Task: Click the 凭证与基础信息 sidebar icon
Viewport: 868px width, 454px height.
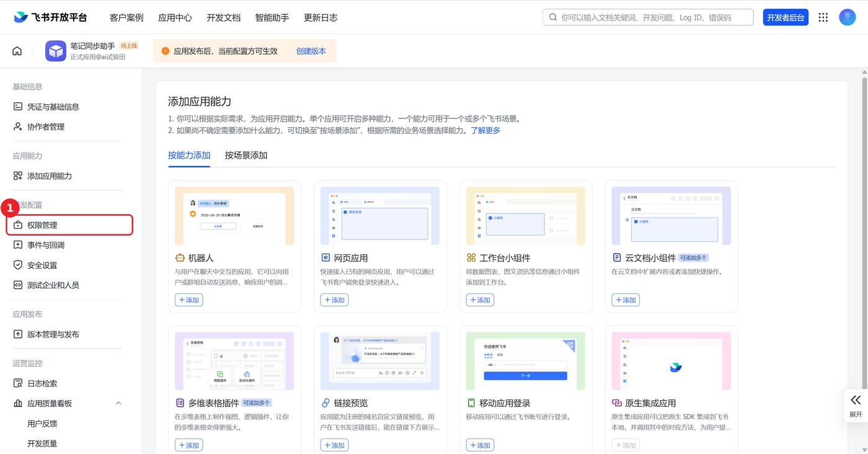Action: click(18, 107)
